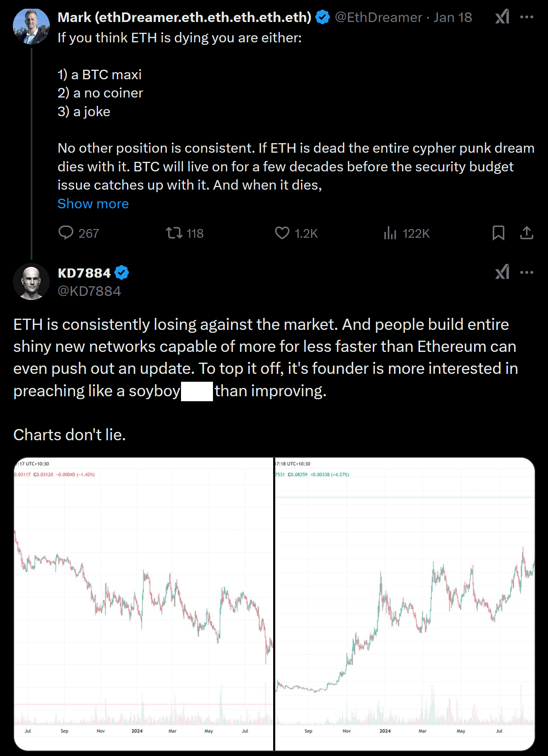
Task: Open the left declining chart image
Action: pyautogui.click(x=144, y=603)
